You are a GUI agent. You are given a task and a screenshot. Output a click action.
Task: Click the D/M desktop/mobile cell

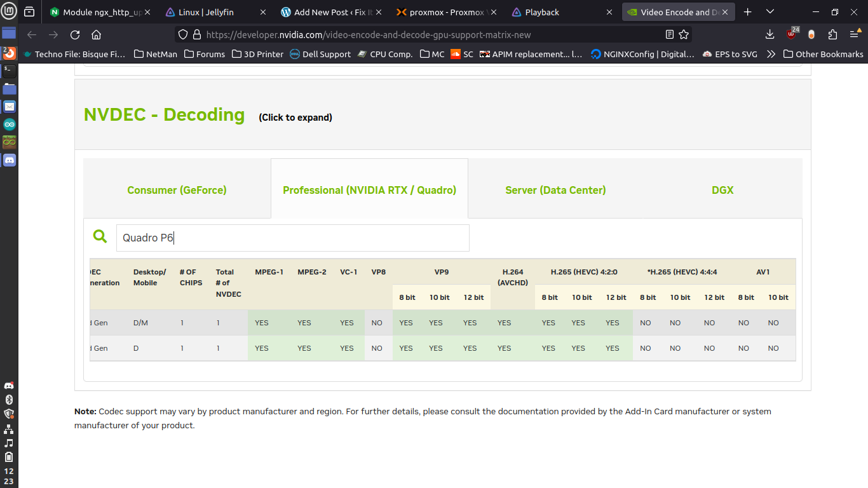click(x=140, y=323)
